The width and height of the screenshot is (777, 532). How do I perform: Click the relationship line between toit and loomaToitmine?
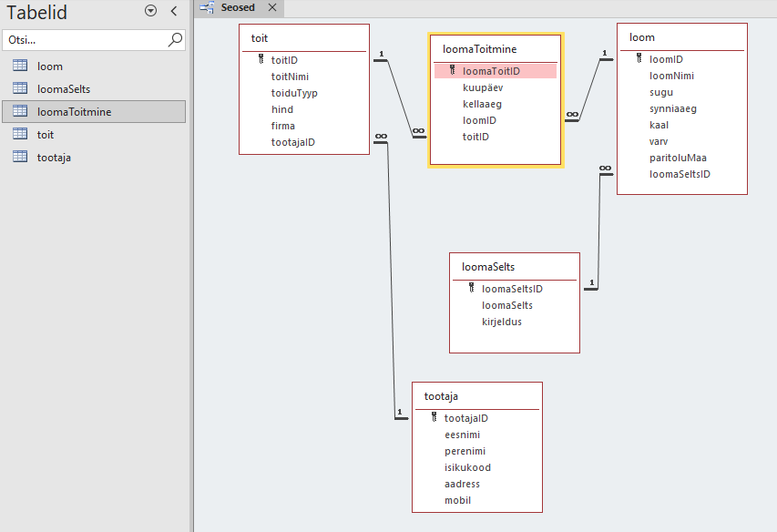pos(400,98)
